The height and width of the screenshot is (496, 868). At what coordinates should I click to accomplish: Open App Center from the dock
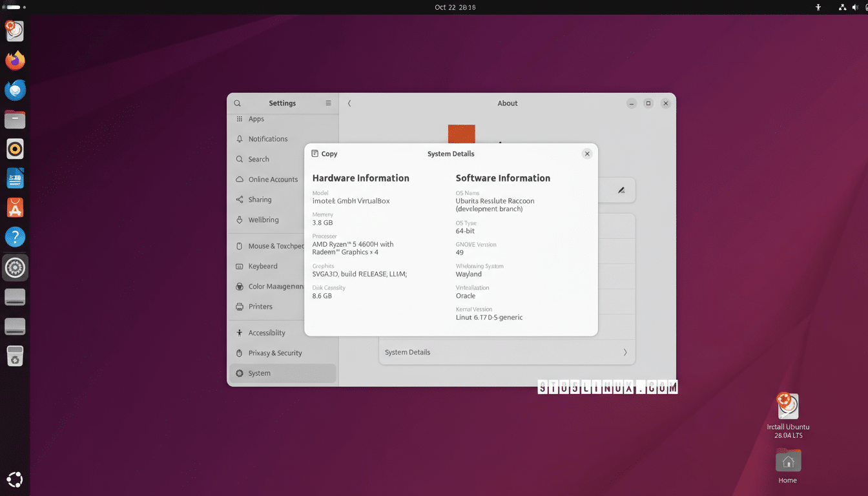14,208
